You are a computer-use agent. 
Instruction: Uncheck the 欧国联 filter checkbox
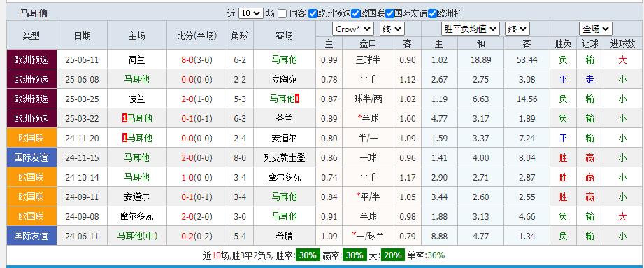[355, 13]
